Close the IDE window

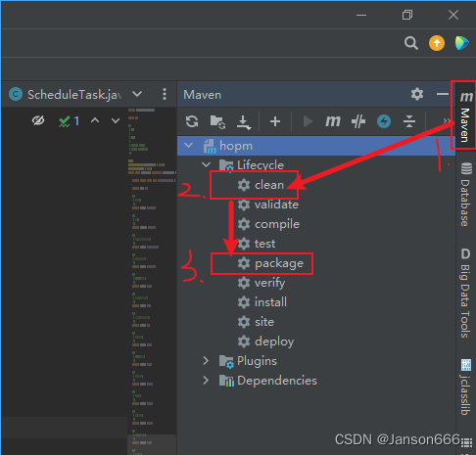pos(453,15)
